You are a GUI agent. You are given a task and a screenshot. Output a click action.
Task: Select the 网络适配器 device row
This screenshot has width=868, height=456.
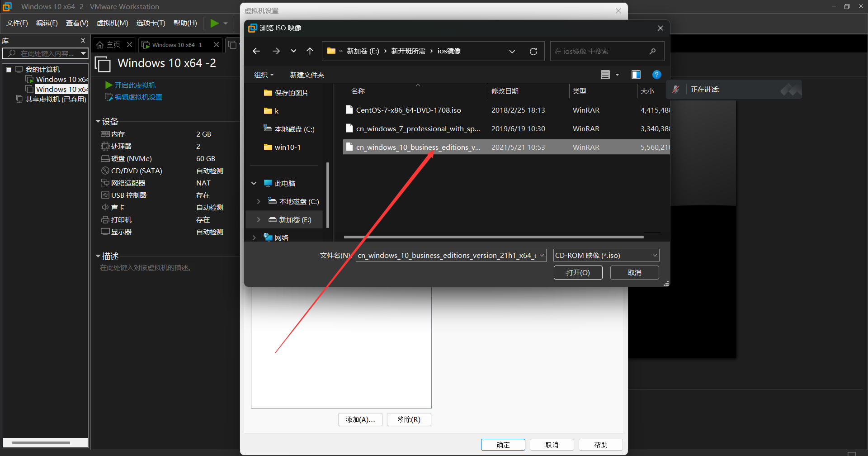click(x=163, y=183)
